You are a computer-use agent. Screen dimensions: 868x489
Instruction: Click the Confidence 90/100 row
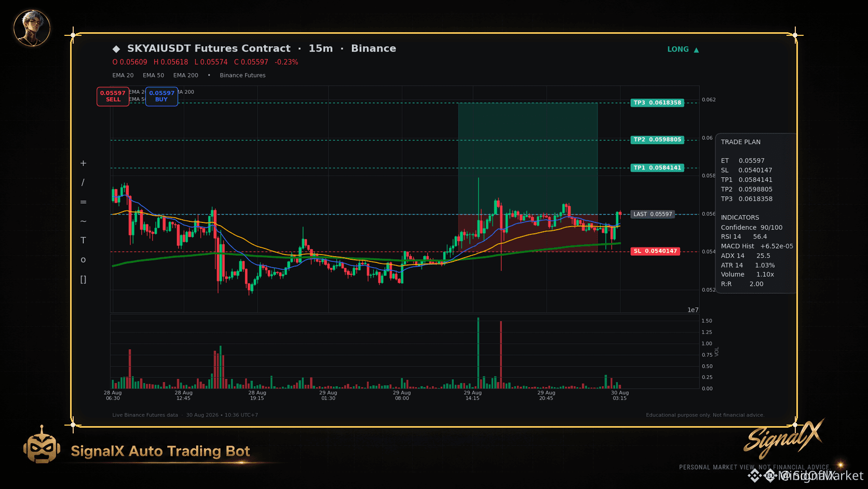tap(752, 228)
